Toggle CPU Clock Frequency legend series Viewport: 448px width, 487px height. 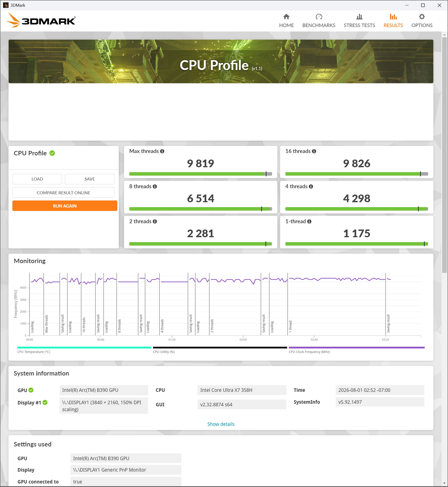click(356, 350)
